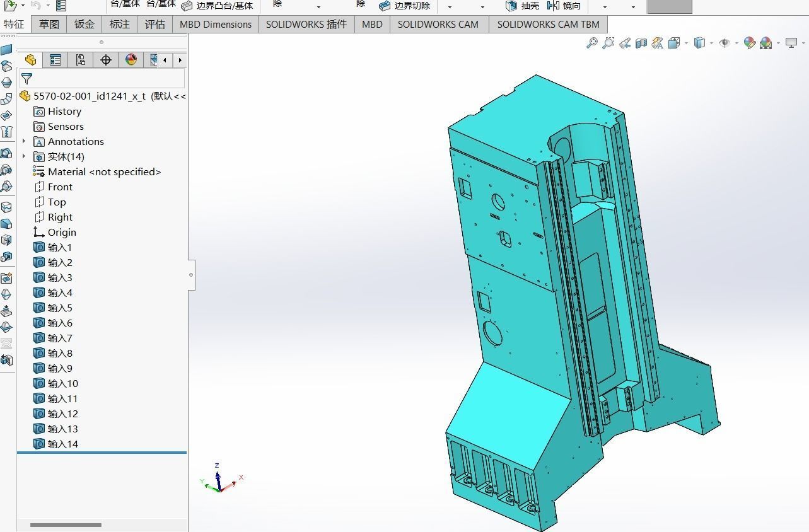Screen dimensions: 809x532
Task: Select imported body 输入14
Action: pyautogui.click(x=63, y=444)
